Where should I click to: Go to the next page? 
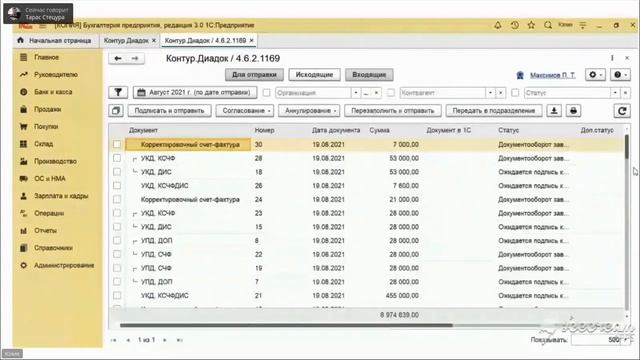(165, 340)
